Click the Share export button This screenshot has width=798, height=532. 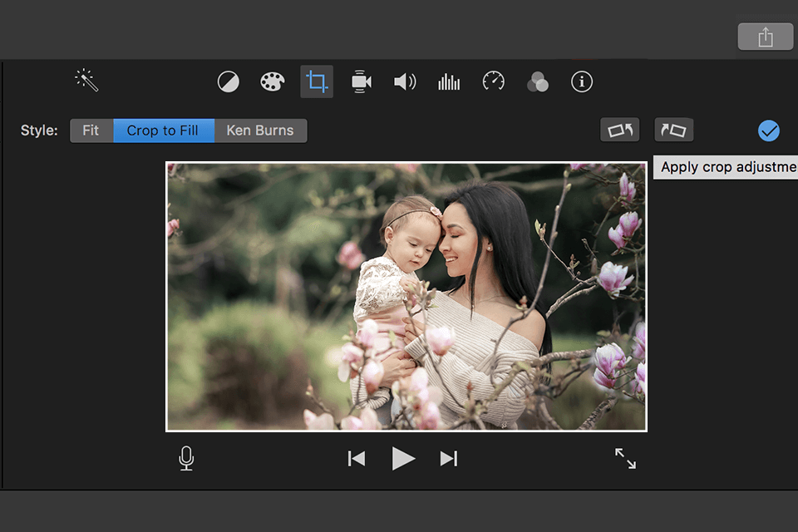(x=766, y=37)
